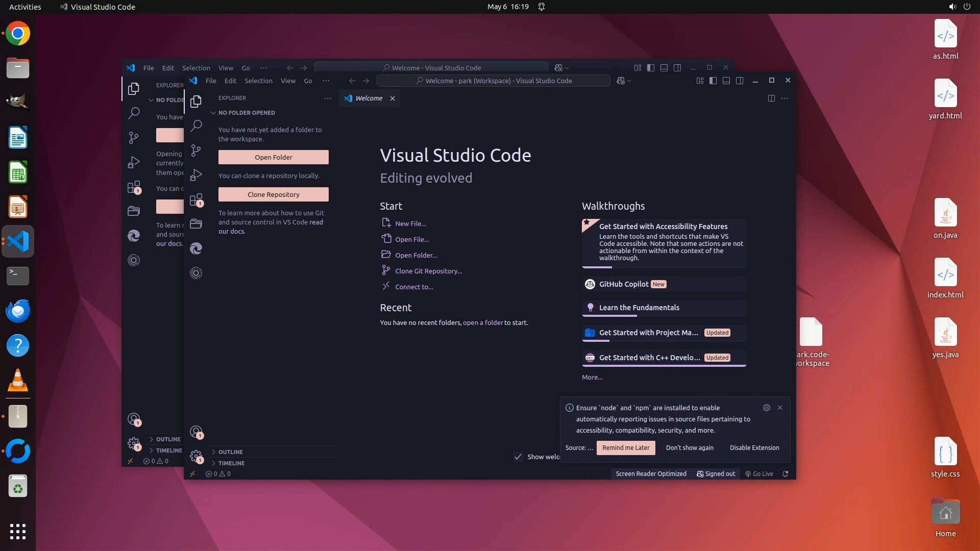Click the Clone Repository button
The width and height of the screenshot is (980, 551).
pos(274,194)
